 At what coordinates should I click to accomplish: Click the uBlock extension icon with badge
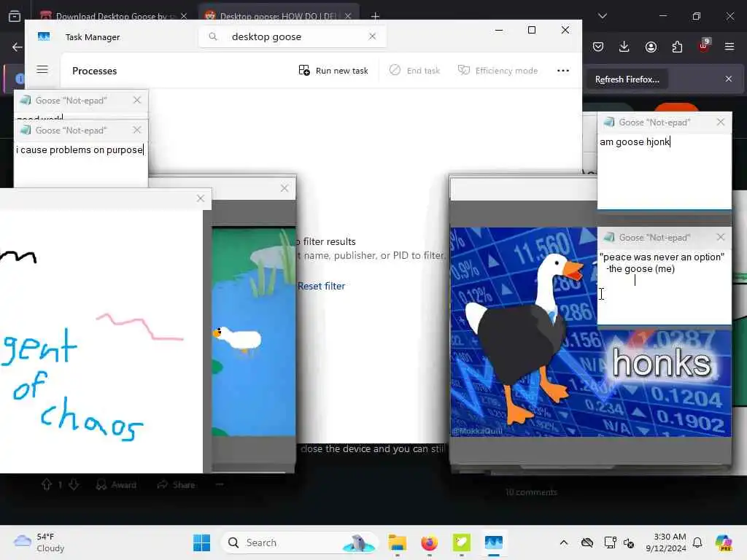[704, 46]
